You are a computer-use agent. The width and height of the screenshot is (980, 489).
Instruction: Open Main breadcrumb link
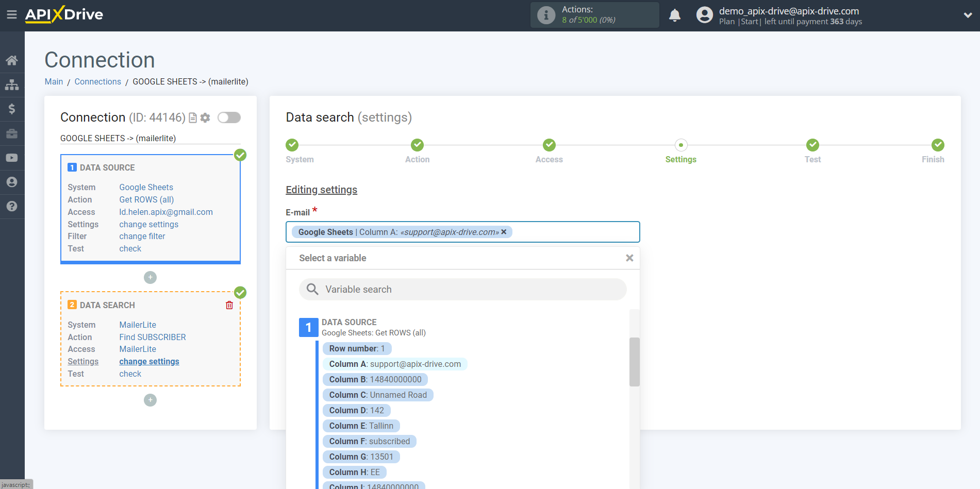(54, 81)
